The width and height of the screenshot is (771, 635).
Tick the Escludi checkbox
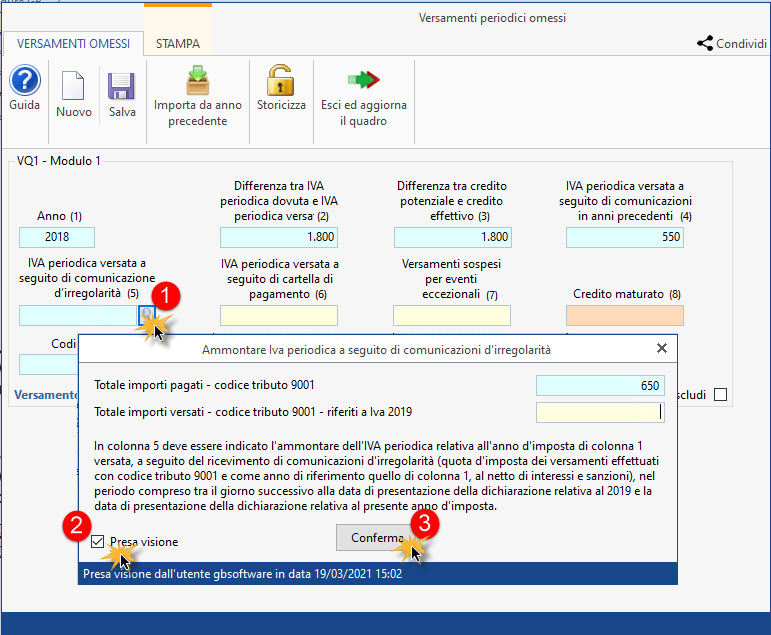[720, 395]
